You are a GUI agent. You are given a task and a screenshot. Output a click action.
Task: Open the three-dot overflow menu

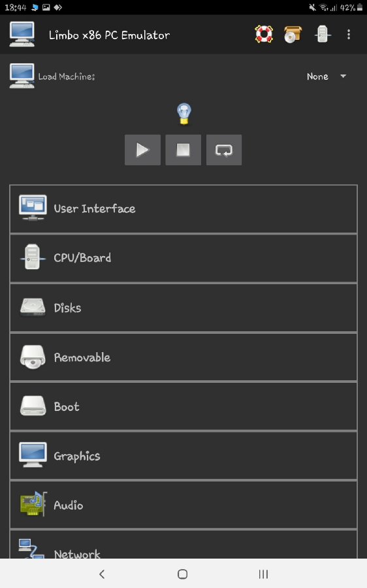point(349,35)
